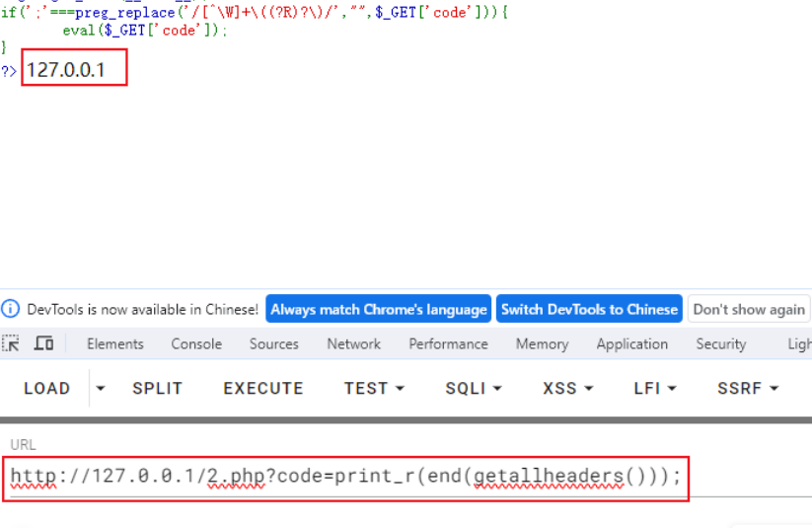812x528 pixels.
Task: Open the Elements tab
Action: click(x=115, y=344)
